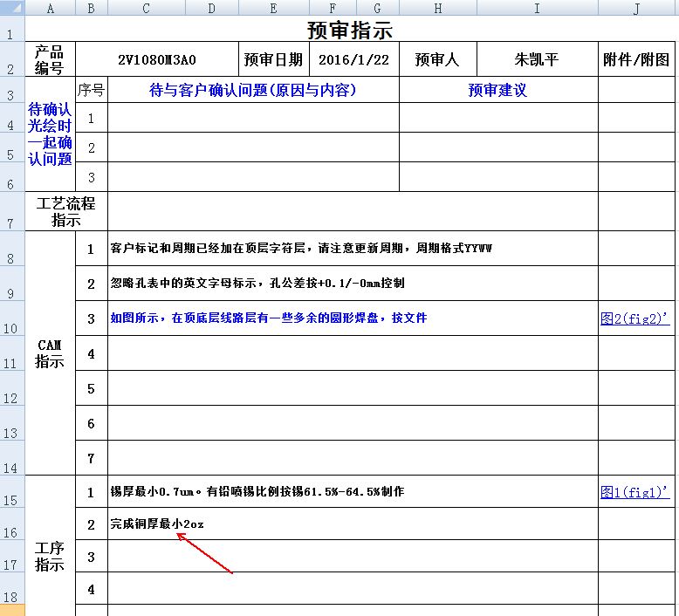The height and width of the screenshot is (616, 679).
Task: Select row 7 header
Action: pyautogui.click(x=12, y=211)
